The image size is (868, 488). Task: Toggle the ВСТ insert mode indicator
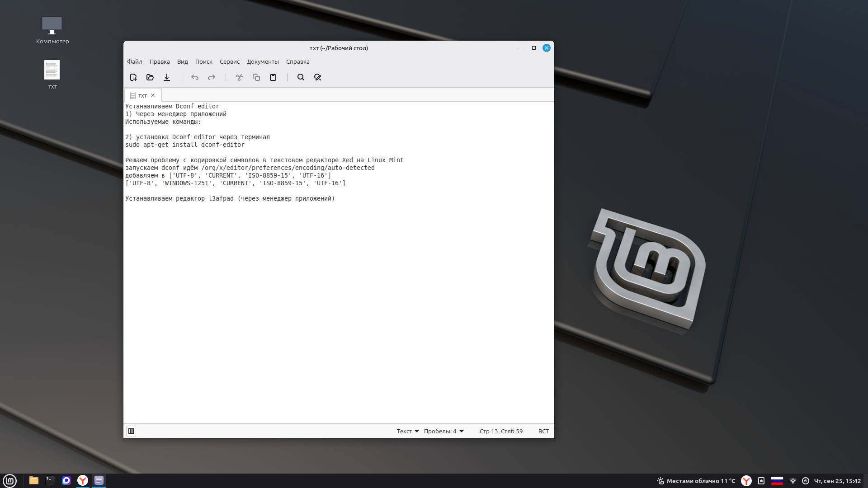pyautogui.click(x=543, y=431)
